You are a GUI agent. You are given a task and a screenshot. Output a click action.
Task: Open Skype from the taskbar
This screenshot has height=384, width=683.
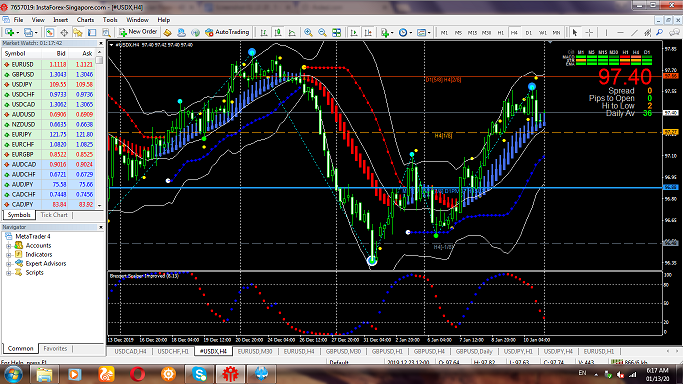[x=199, y=374]
